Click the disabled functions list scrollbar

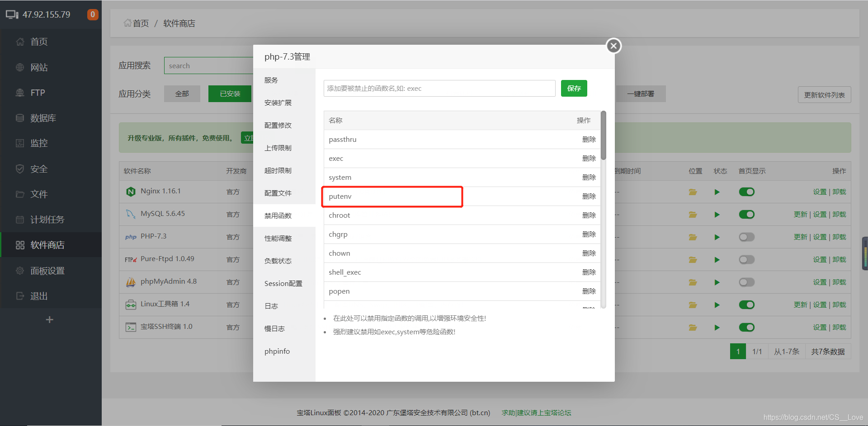[604, 136]
